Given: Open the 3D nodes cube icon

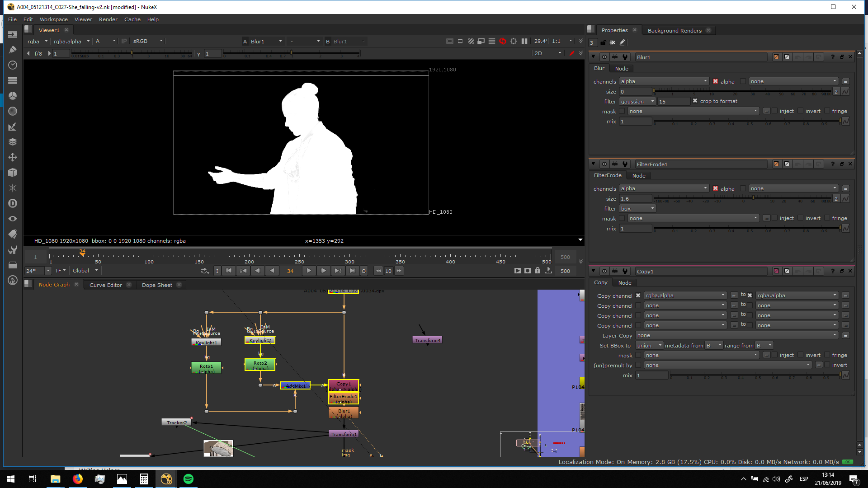Looking at the screenshot, I should click(13, 173).
